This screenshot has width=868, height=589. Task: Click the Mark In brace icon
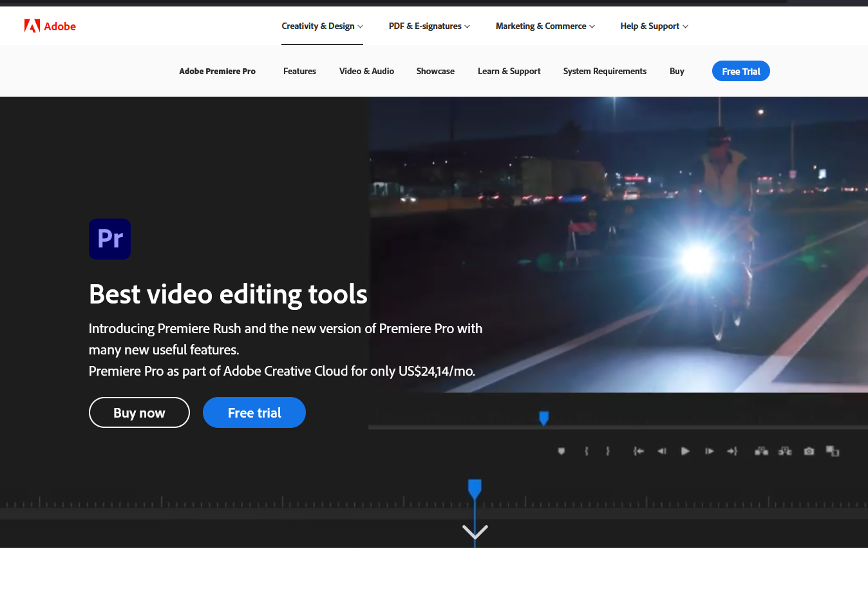tap(586, 451)
